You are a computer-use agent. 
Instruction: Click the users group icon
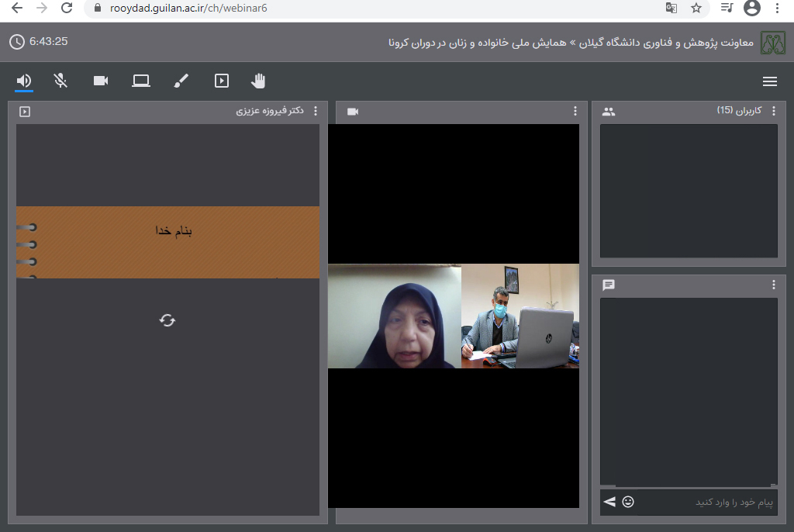coord(609,112)
